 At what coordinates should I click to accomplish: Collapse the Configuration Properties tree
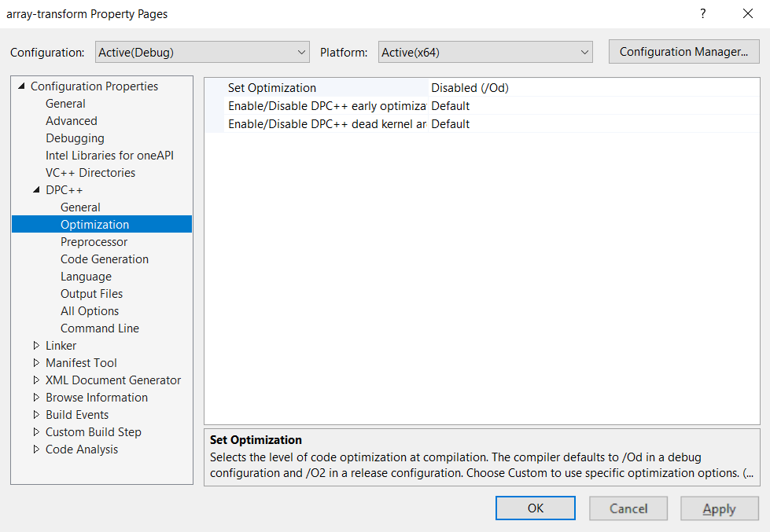[x=20, y=86]
